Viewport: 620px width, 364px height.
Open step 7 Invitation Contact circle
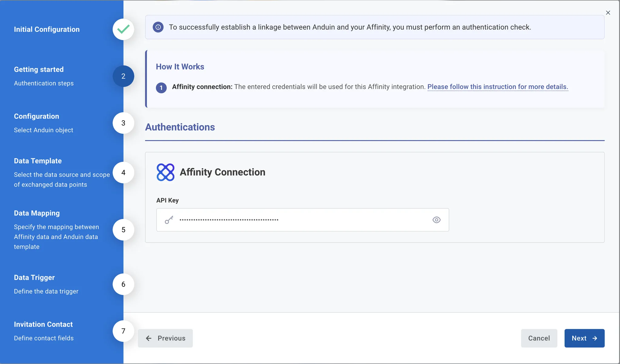pyautogui.click(x=123, y=331)
